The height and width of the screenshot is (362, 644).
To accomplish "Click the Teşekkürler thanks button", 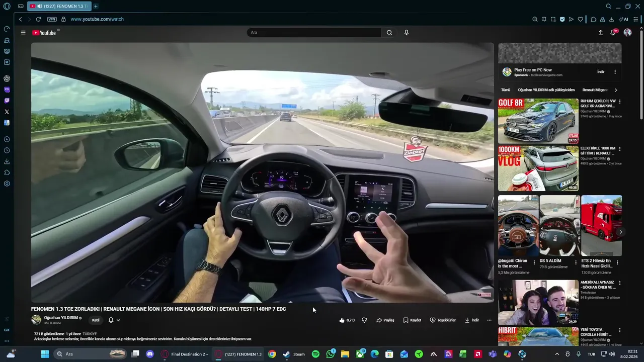I will pos(443,320).
